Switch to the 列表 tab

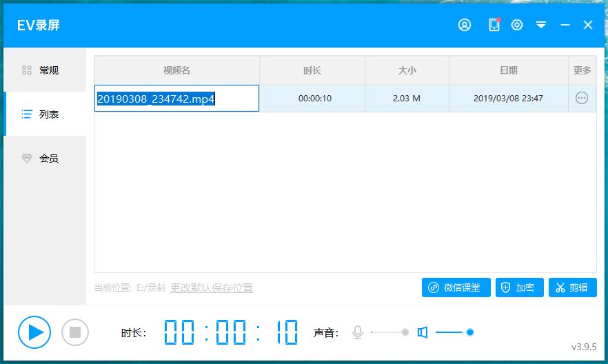45,114
